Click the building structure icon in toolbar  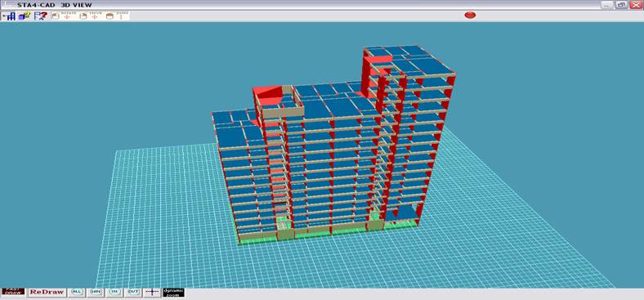tap(9, 16)
